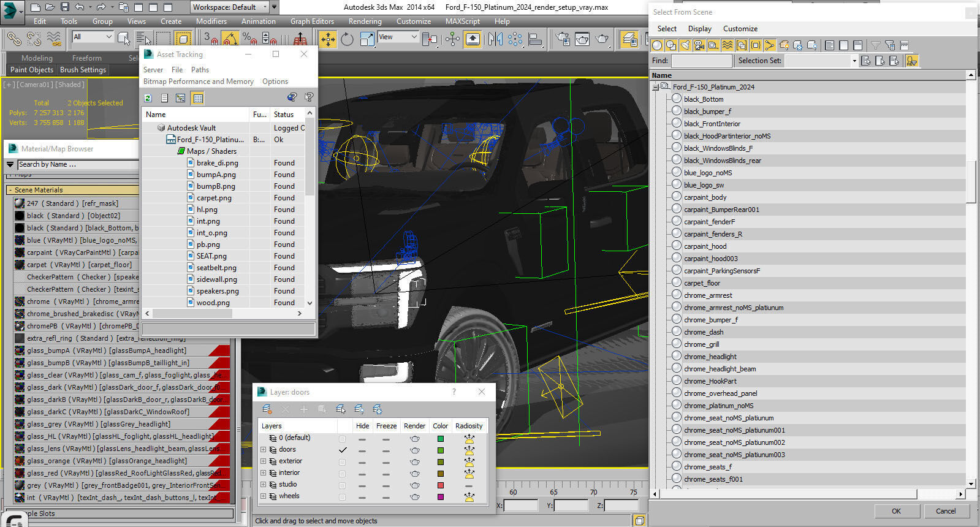Click the Refresh icon in Asset Tracking
Viewport: 980px width, 527px height.
148,98
